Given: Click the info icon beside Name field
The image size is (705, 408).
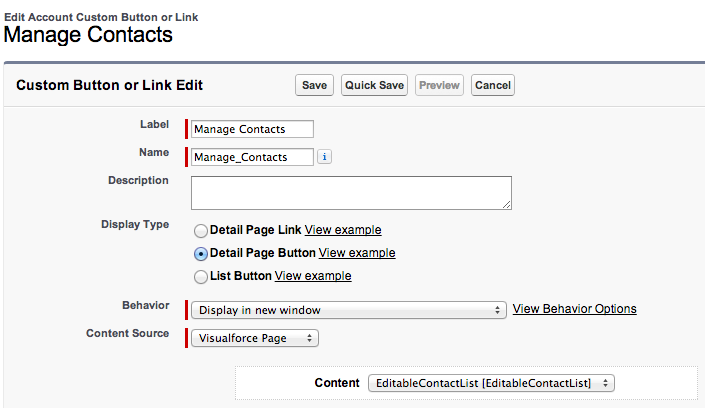Looking at the screenshot, I should coord(324,157).
